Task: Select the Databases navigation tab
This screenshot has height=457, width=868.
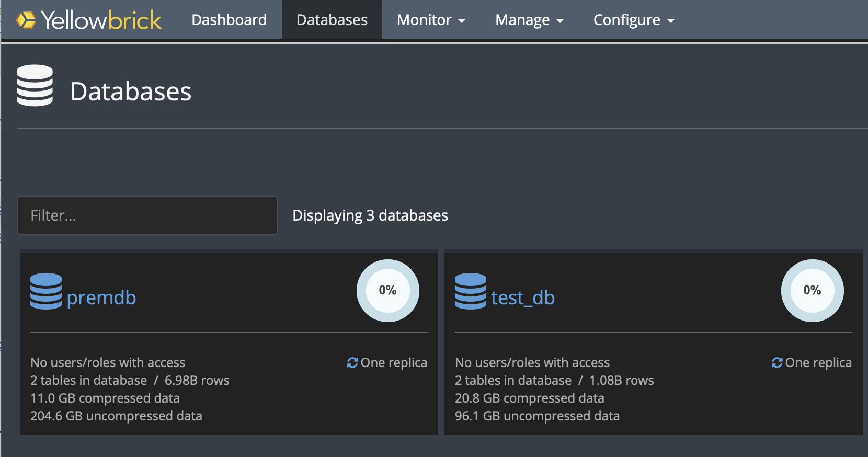Action: click(x=332, y=20)
